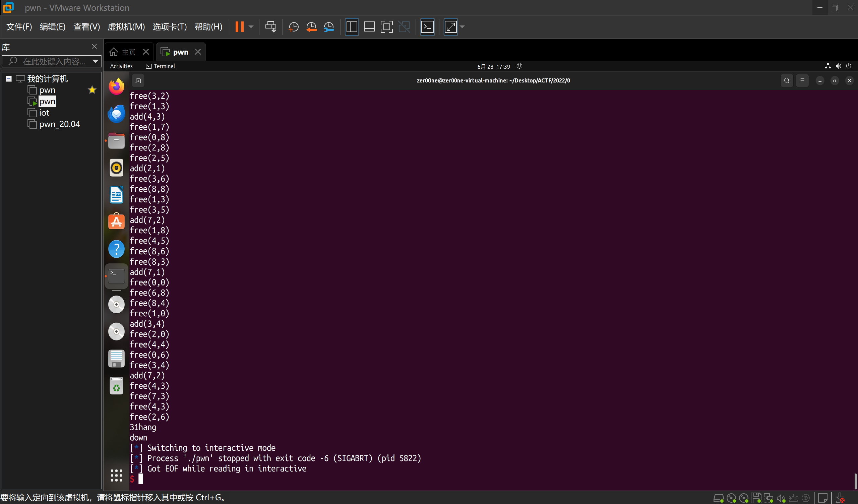The height and width of the screenshot is (504, 858).
Task: Open GNOME Activities overview
Action: coord(121,66)
